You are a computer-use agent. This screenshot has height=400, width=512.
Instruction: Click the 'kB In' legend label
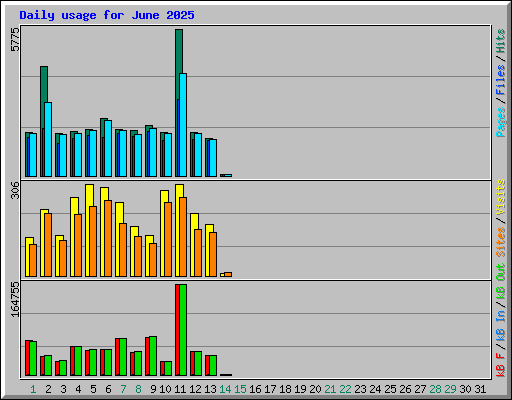(x=501, y=325)
